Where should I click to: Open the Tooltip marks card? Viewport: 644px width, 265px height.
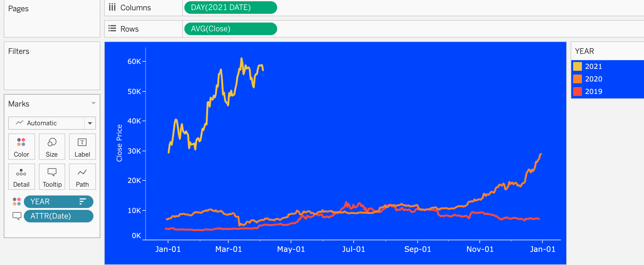pyautogui.click(x=52, y=177)
